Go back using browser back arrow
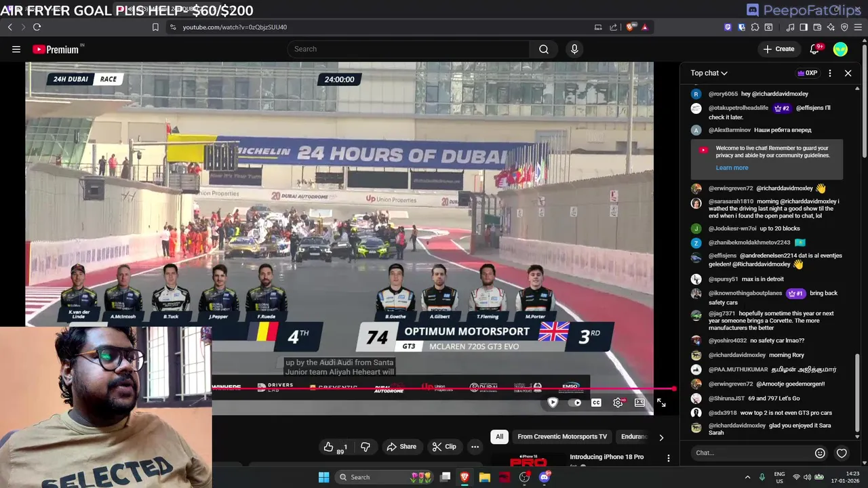Screen dimensions: 868x488 click(9, 27)
